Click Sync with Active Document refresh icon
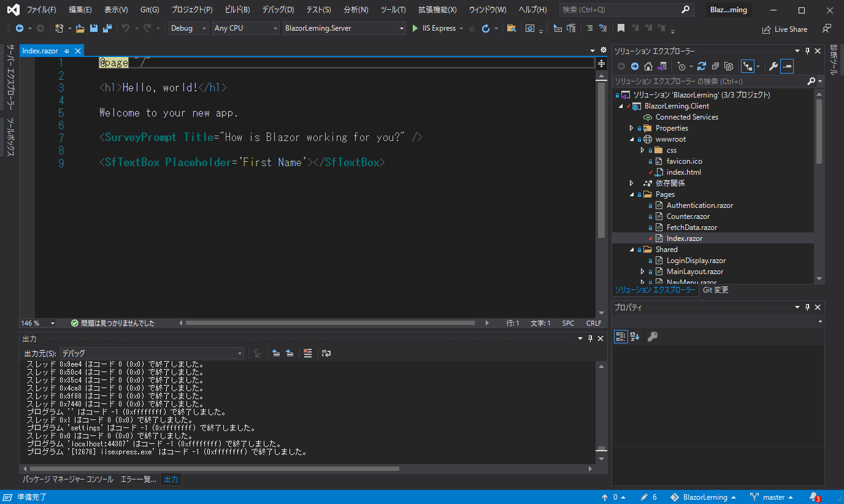The image size is (844, 504). 702,66
